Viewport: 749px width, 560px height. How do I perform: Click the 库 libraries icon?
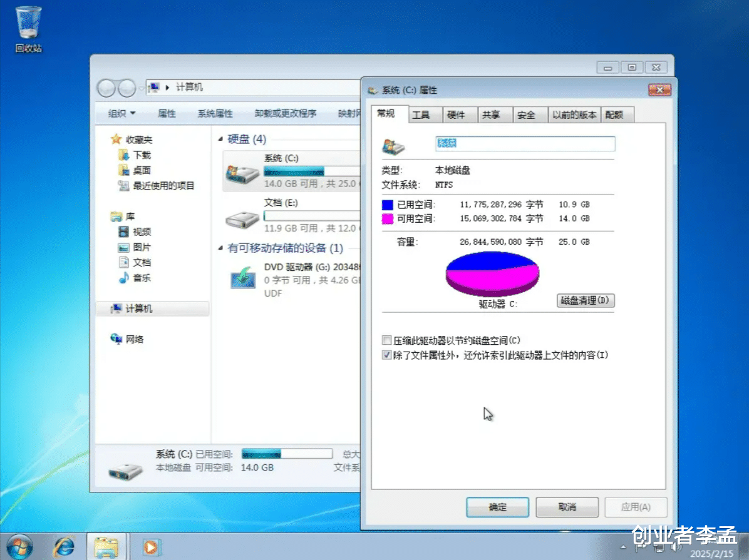pyautogui.click(x=116, y=216)
